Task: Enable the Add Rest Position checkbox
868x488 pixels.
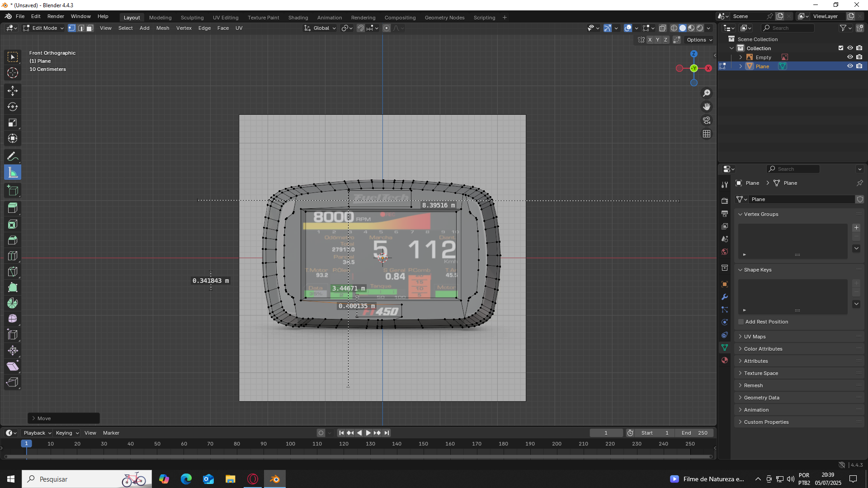Action: point(741,322)
